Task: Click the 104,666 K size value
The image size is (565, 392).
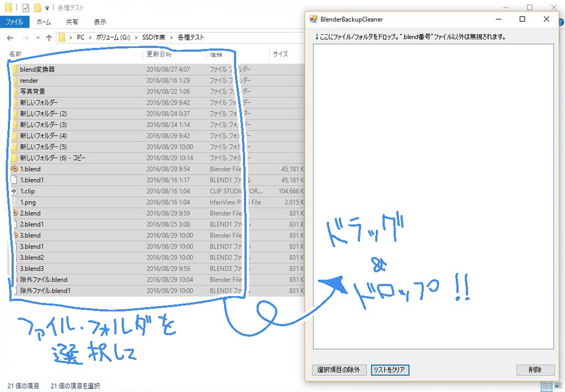Action: 291,191
